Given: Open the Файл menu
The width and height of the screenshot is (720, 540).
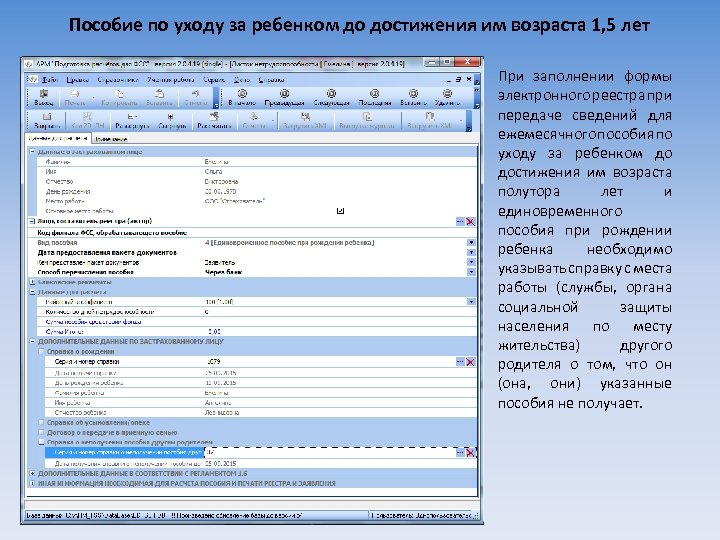Looking at the screenshot, I should pyautogui.click(x=49, y=79).
